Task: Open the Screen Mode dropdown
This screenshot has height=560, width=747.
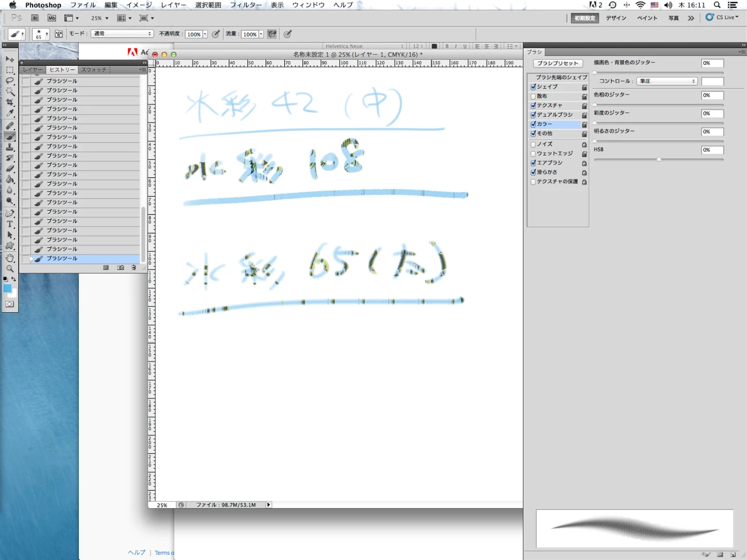Action: coord(147,18)
